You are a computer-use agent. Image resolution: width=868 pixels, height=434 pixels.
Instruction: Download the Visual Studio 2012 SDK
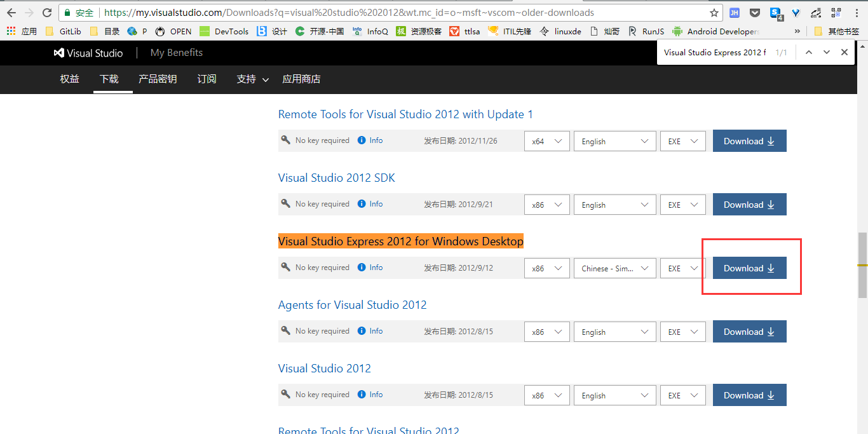point(750,205)
